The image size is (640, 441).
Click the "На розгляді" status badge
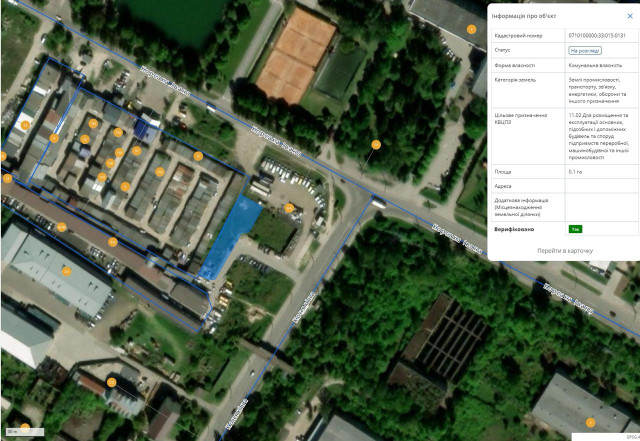coord(585,49)
